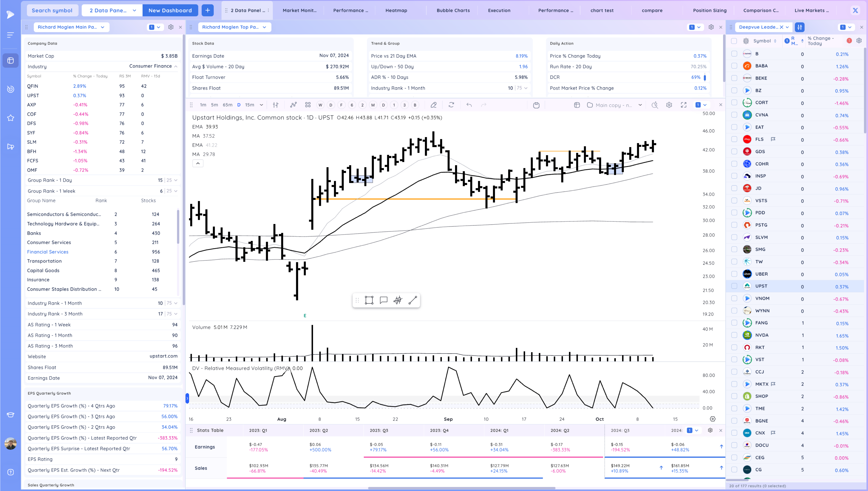Viewport: 868px width, 491px height.
Task: Open the Bubble Charts tab
Action: (x=453, y=10)
